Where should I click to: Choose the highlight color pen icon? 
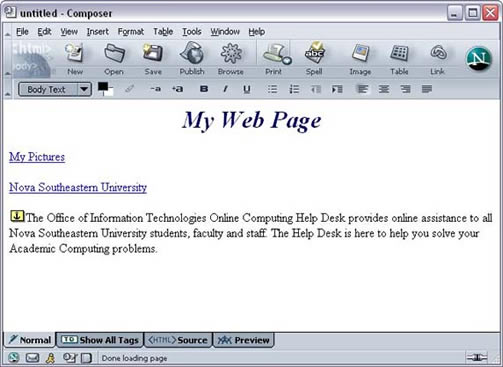(129, 89)
